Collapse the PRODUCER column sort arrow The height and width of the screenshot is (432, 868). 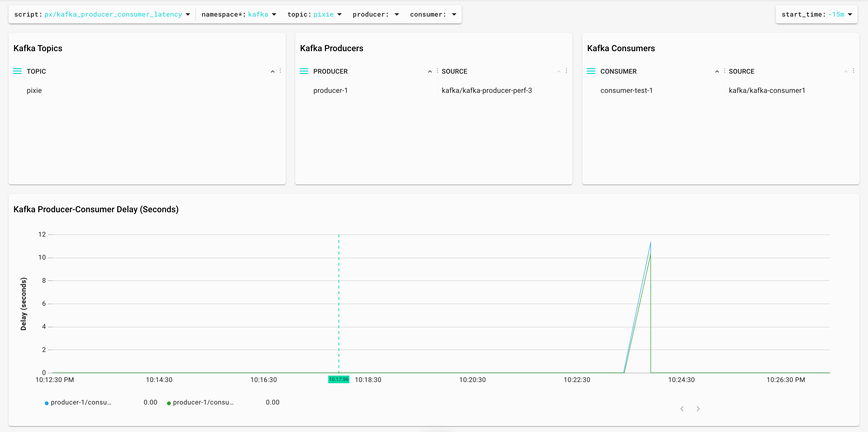tap(429, 71)
